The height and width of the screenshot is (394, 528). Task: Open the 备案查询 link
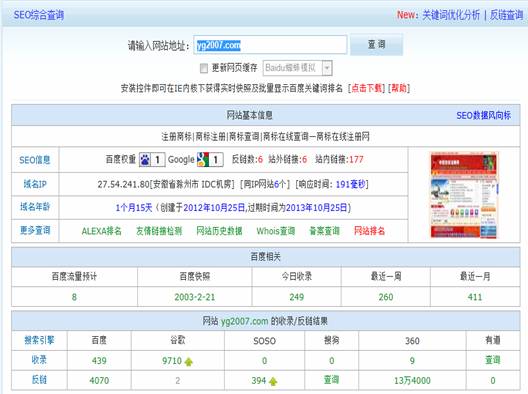tap(324, 231)
